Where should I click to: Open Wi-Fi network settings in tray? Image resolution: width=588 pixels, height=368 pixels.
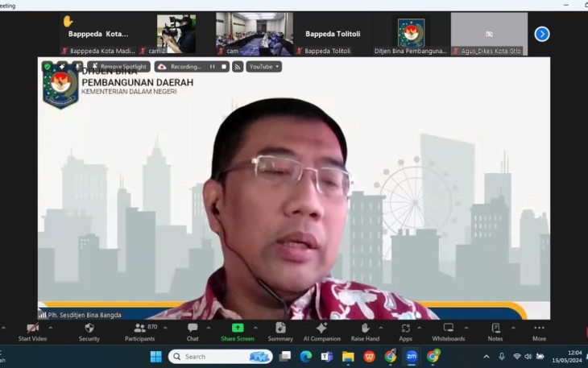coord(517,357)
